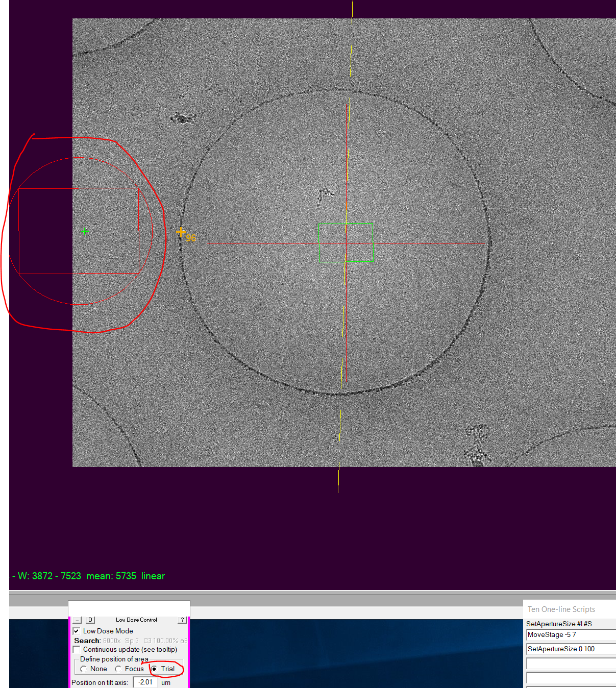The width and height of the screenshot is (616, 688).
Task: Select the None area radio button
Action: (84, 669)
